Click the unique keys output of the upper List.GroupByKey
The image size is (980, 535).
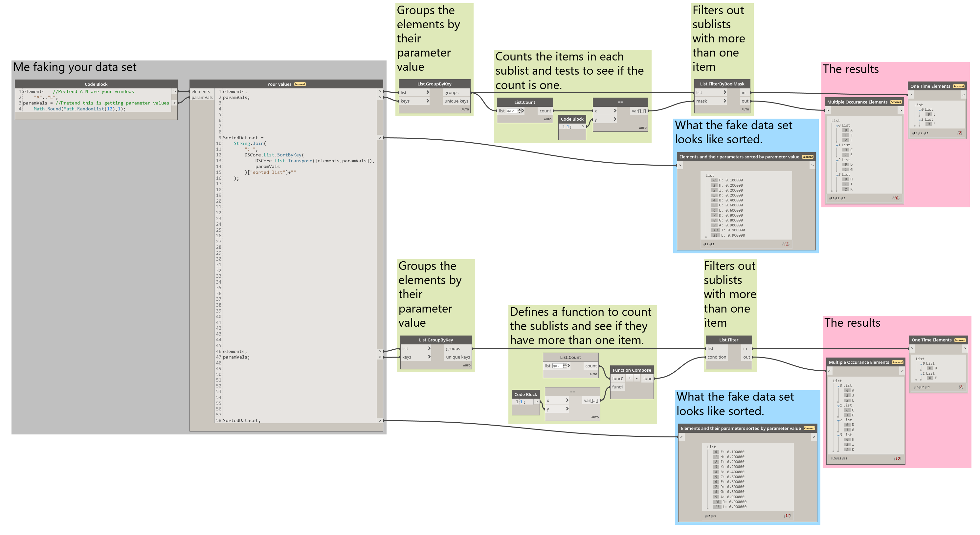[456, 101]
